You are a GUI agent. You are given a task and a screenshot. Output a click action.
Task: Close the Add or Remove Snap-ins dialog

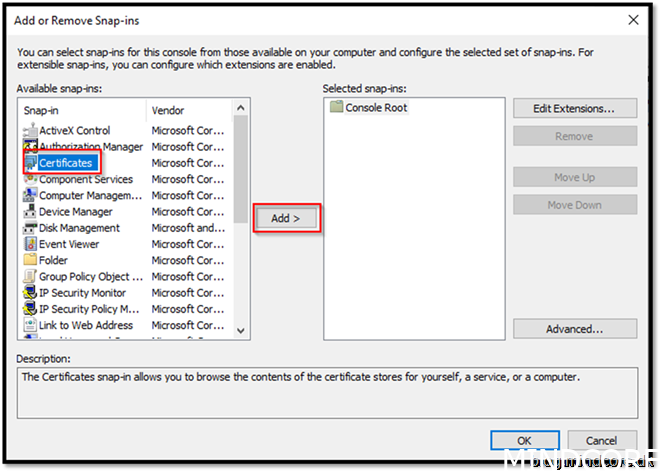click(x=632, y=19)
